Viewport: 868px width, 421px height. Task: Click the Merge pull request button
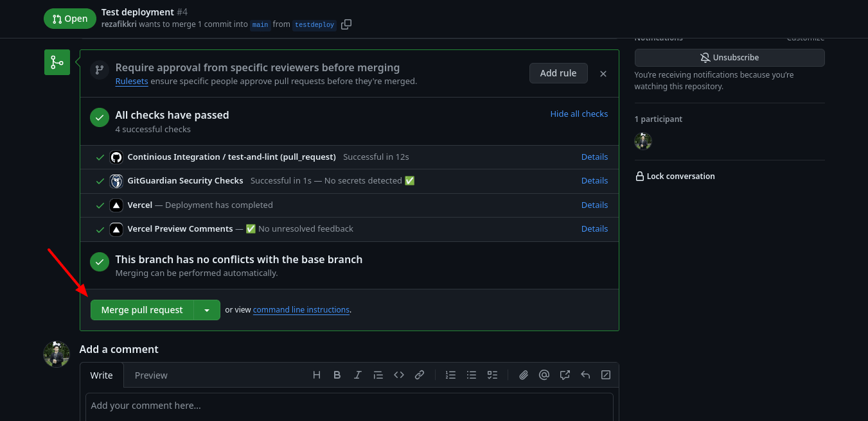(x=142, y=310)
